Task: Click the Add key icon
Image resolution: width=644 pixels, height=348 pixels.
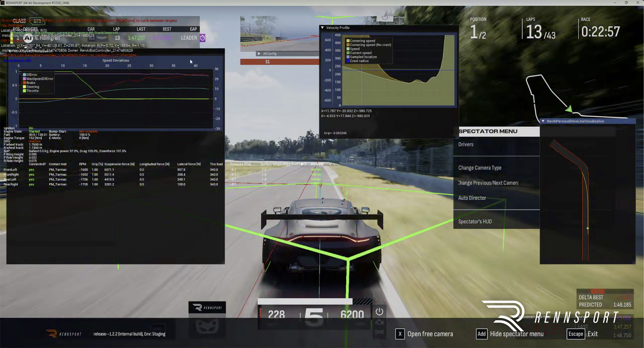Action: point(482,334)
